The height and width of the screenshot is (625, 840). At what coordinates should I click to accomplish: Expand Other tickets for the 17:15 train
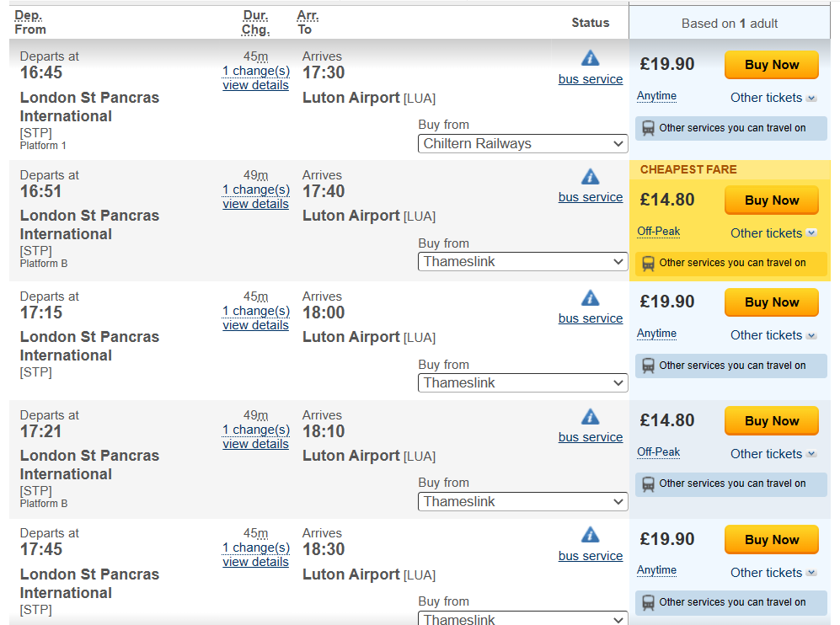773,335
